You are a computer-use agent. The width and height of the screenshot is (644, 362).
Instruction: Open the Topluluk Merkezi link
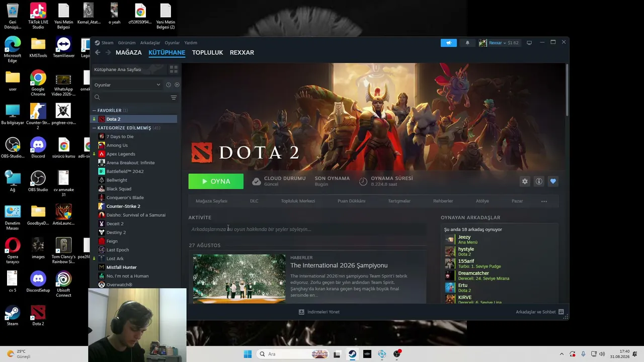[298, 201]
